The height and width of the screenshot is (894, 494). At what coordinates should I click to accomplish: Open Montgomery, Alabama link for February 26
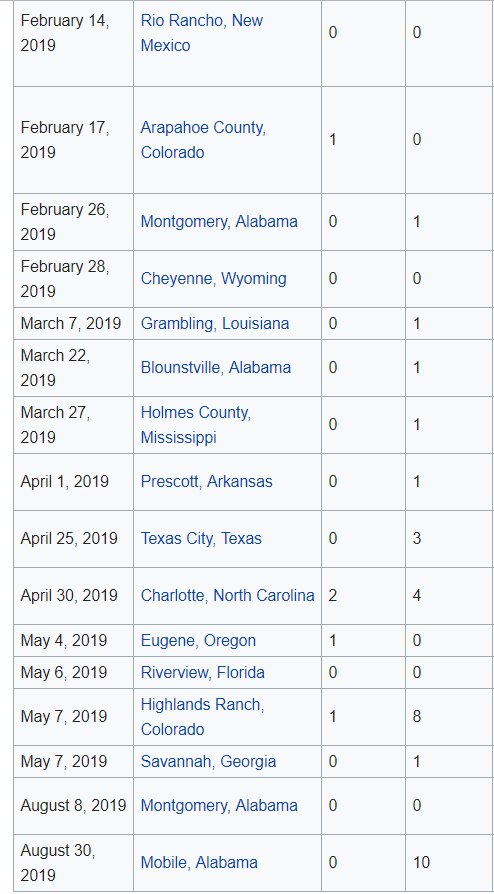(219, 221)
